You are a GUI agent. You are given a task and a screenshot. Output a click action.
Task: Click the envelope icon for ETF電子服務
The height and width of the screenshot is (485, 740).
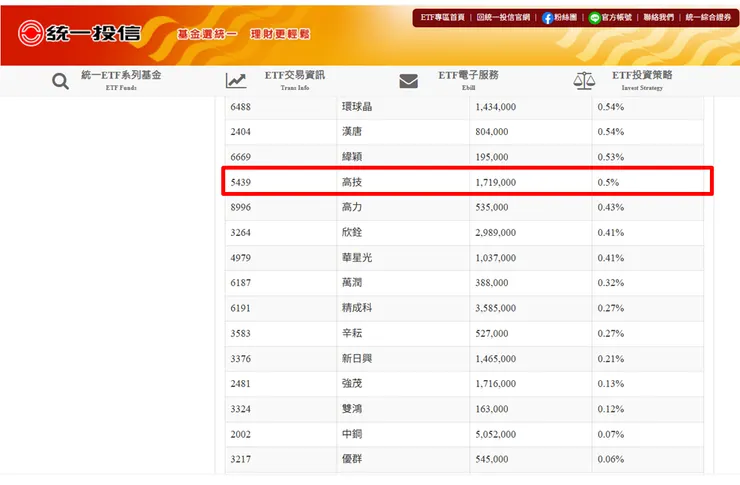click(408, 81)
